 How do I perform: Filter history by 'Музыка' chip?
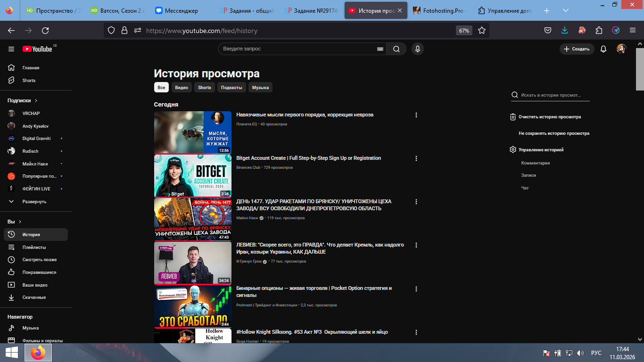[260, 88]
